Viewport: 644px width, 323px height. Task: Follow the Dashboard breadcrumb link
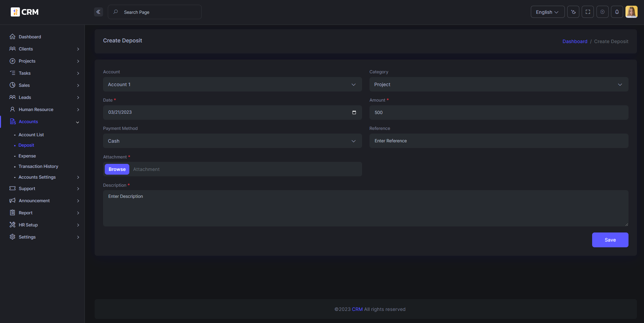click(x=575, y=41)
